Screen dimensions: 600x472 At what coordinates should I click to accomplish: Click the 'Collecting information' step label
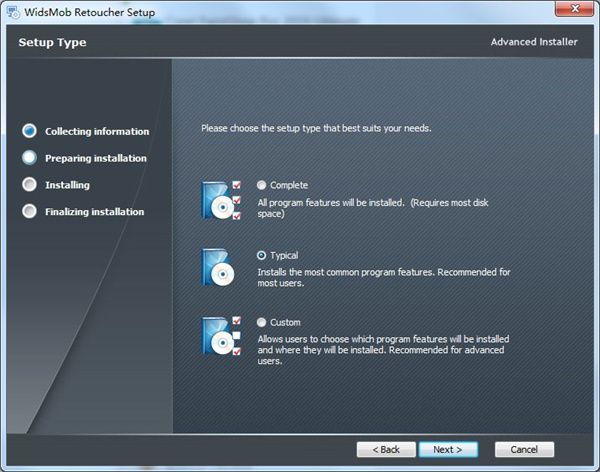(x=97, y=131)
